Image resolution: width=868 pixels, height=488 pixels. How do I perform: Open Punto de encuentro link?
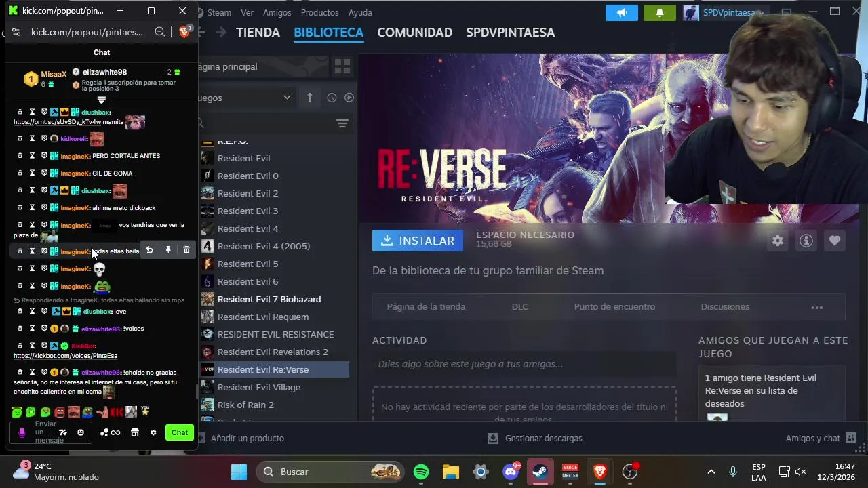tap(614, 306)
